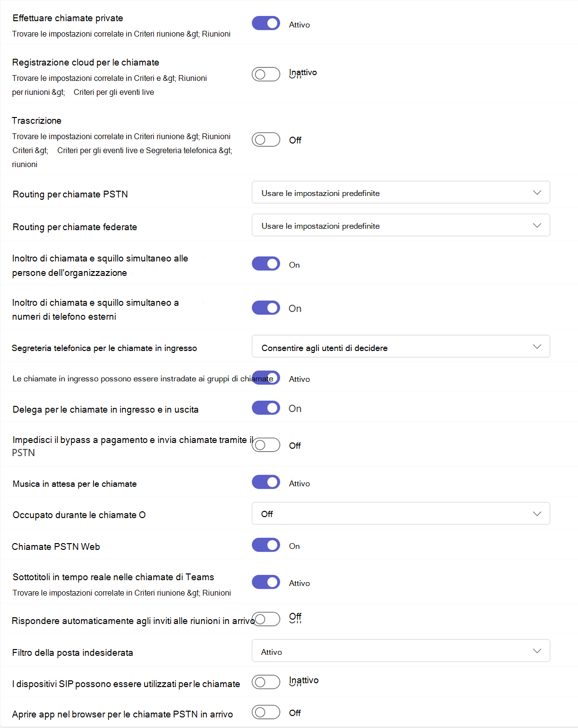The image size is (578, 728).
Task: Enable Registrazione cloud per le chiamate
Action: pyautogui.click(x=266, y=74)
